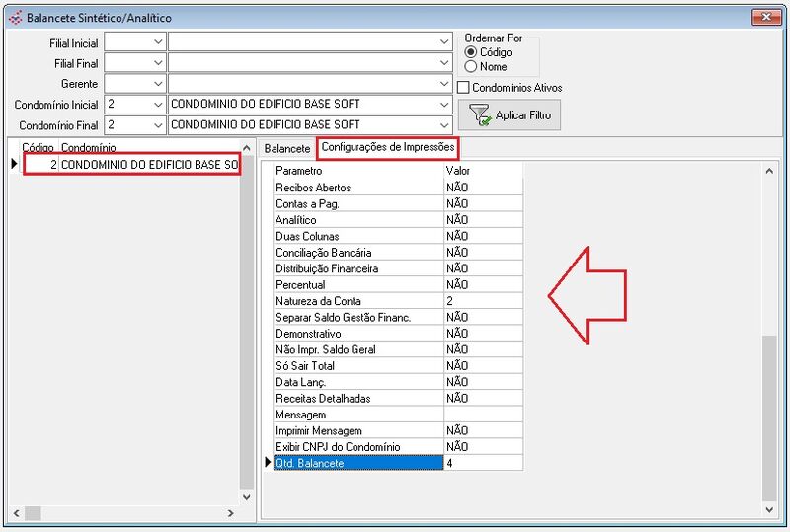The height and width of the screenshot is (532, 790).
Task: Open the Configurações de Impressões tab
Action: click(388, 148)
